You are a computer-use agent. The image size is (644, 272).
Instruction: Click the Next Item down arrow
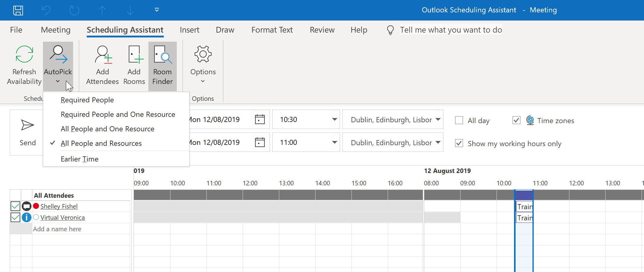pyautogui.click(x=130, y=10)
